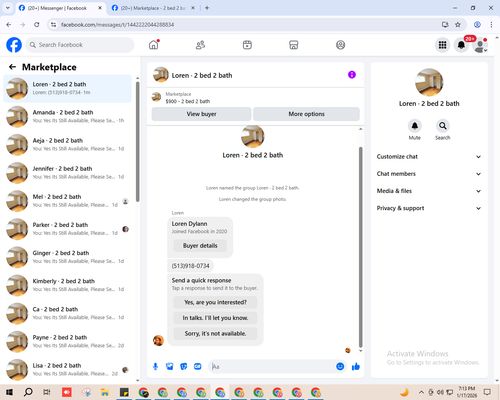
Task: Open Windows Task View
Action: coord(47,392)
